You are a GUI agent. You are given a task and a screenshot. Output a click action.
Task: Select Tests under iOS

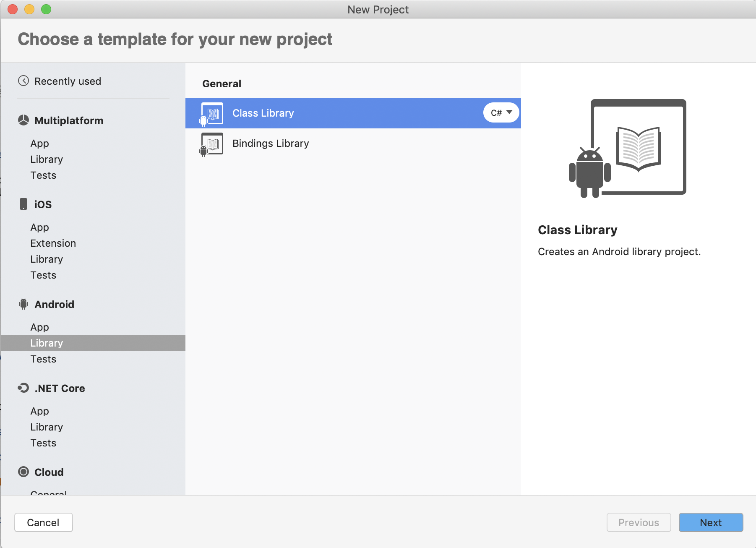(43, 275)
